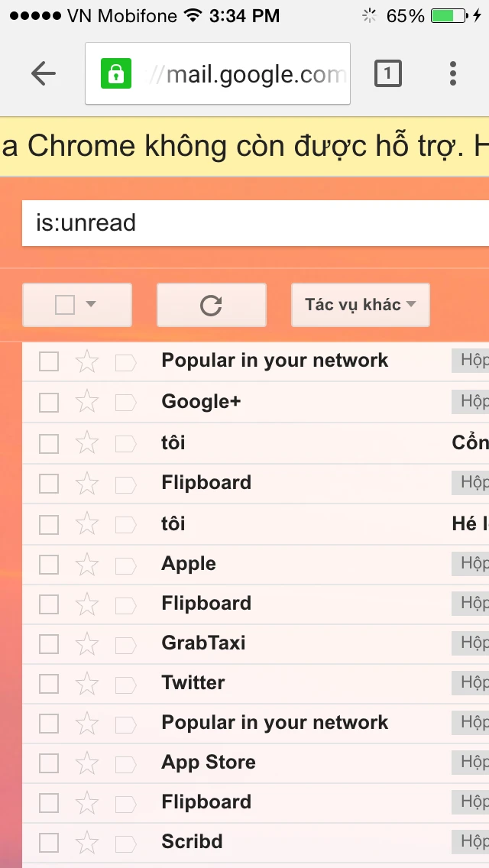Screen dimensions: 489x868
Task: Check the Google+ email checkbox
Action: pos(49,403)
